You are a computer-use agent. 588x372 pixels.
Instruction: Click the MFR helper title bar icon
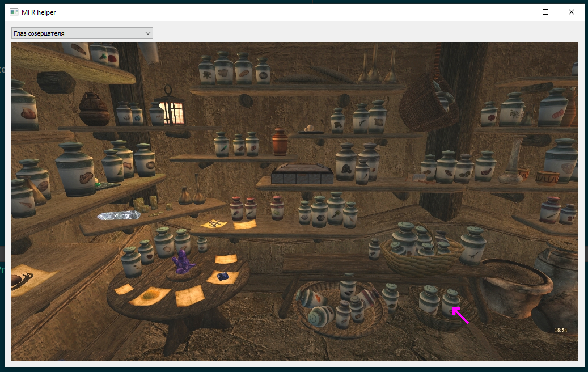point(14,12)
